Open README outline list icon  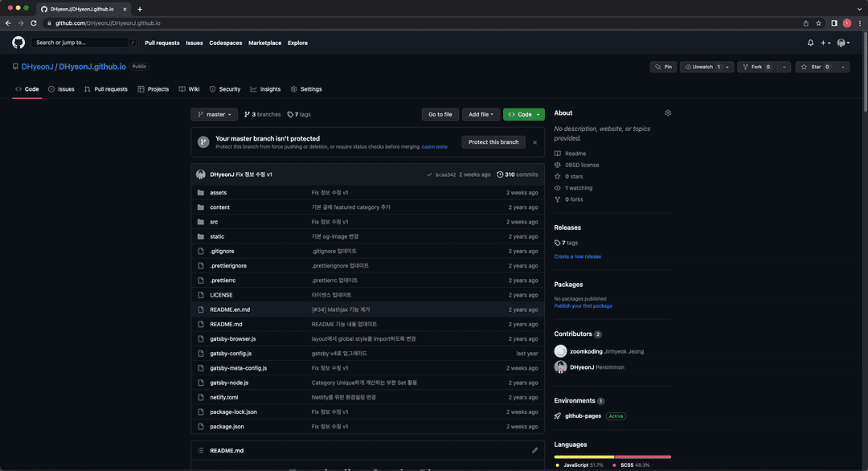click(201, 451)
